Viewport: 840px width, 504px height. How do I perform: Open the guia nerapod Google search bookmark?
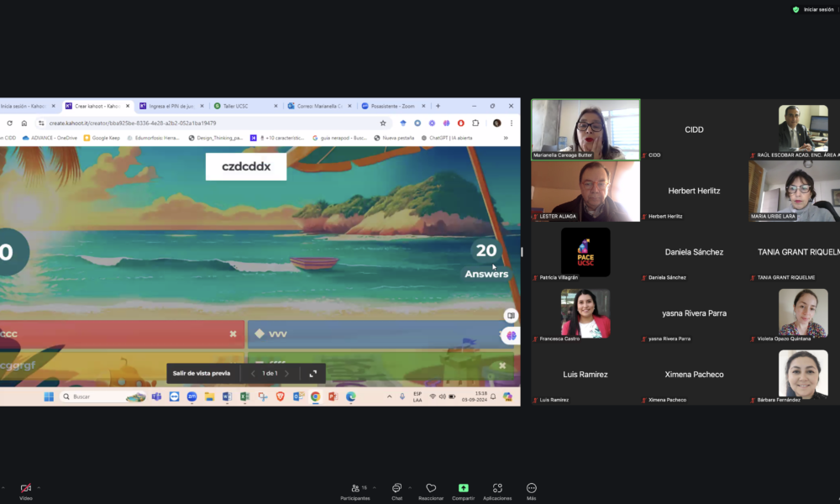[339, 139]
